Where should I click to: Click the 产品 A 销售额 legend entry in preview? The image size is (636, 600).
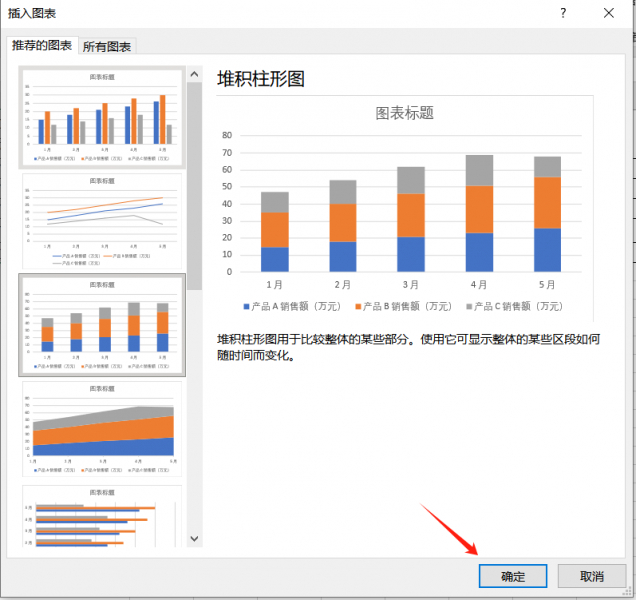pos(292,306)
